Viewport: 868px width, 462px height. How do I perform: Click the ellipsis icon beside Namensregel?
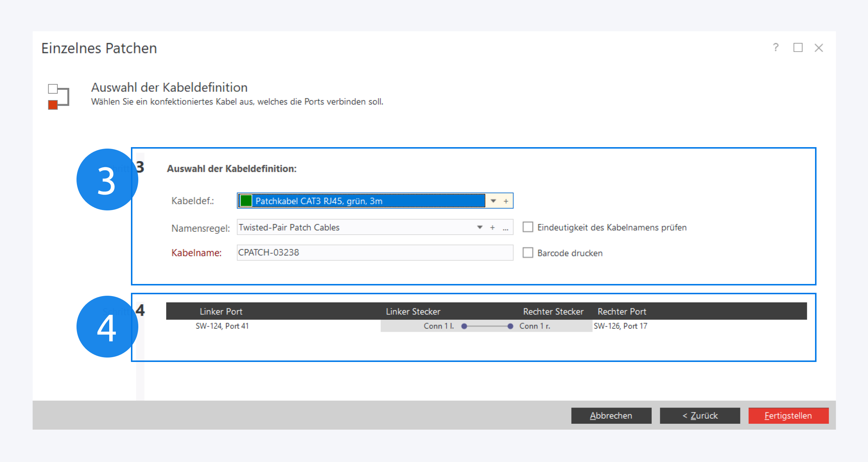pyautogui.click(x=506, y=228)
